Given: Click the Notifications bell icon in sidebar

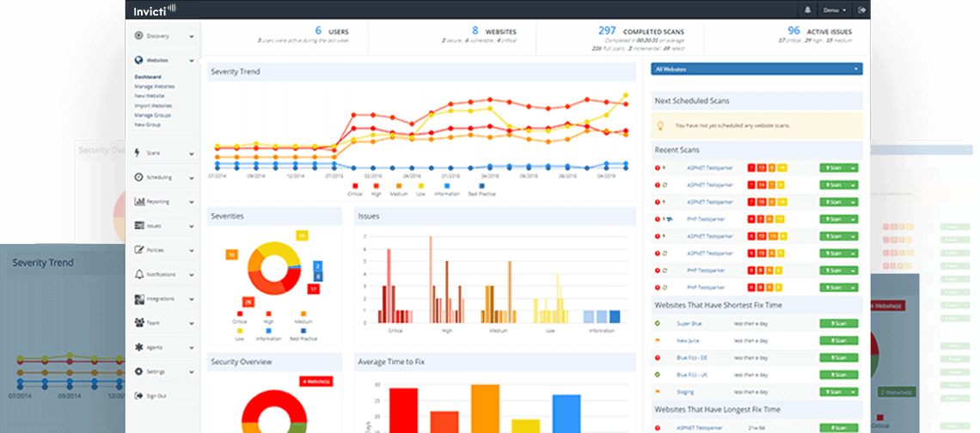Looking at the screenshot, I should tap(138, 274).
